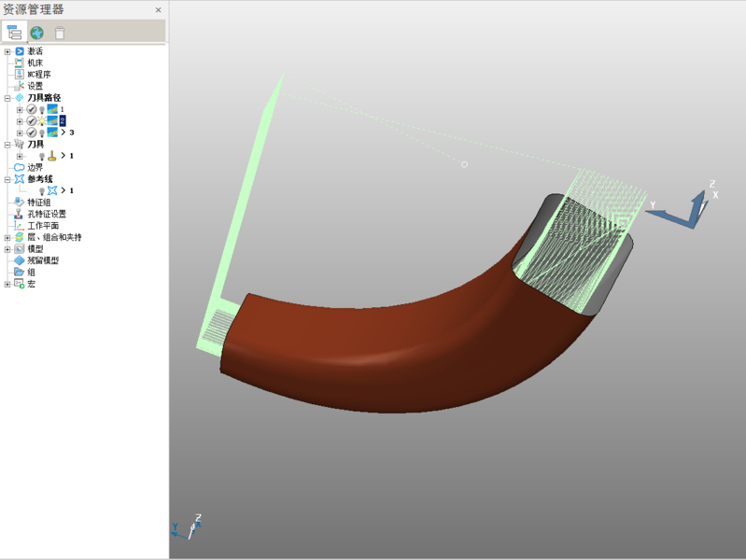
Task: Toggle light bulb for toolpath 1
Action: click(x=42, y=110)
